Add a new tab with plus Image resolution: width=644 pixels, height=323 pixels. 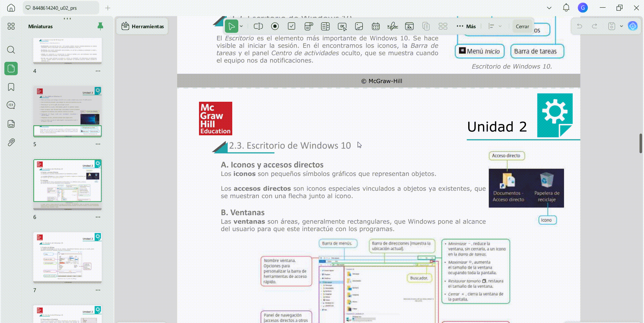pos(108,8)
